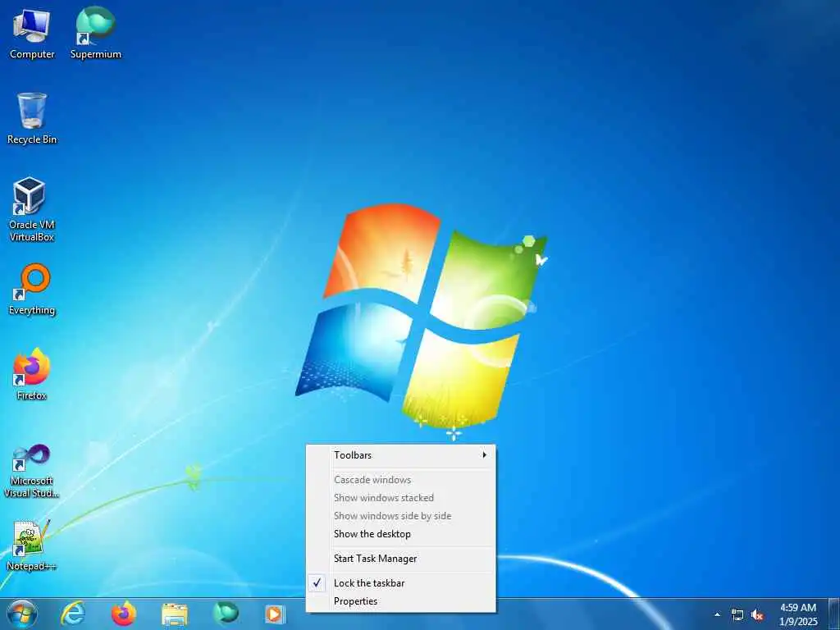This screenshot has width=840, height=630.
Task: Select the Notepad++ desktop shortcut
Action: (30, 546)
